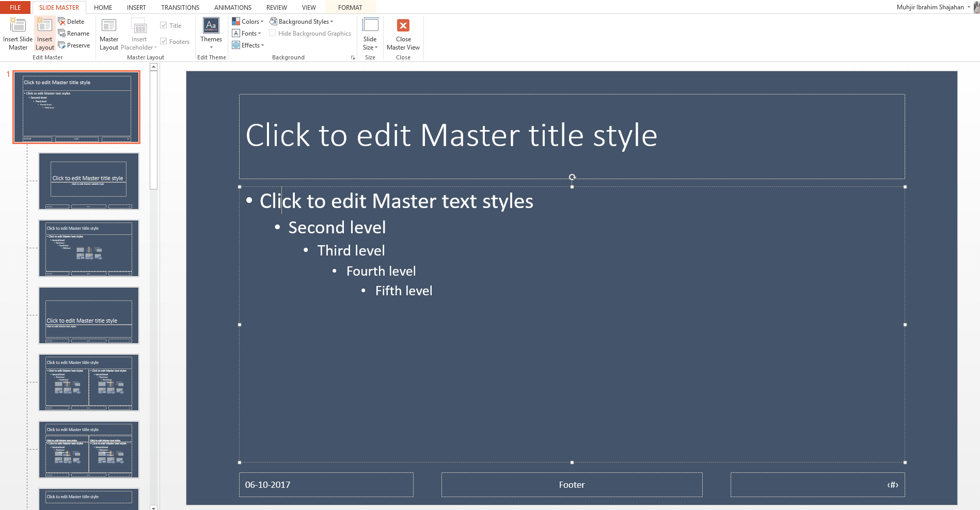Screen dimensions: 980x510
Task: Click the Third level text
Action: [x=351, y=251]
